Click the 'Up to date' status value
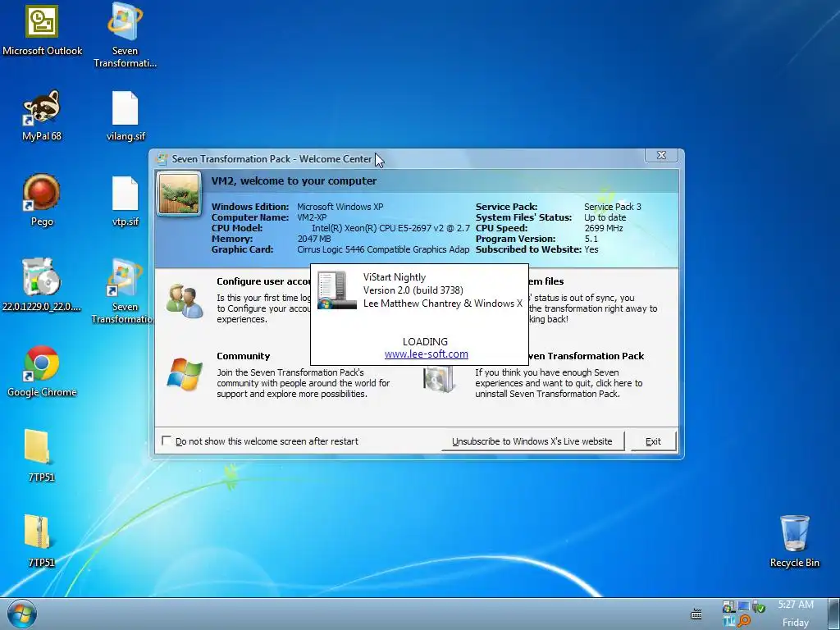 (x=605, y=217)
